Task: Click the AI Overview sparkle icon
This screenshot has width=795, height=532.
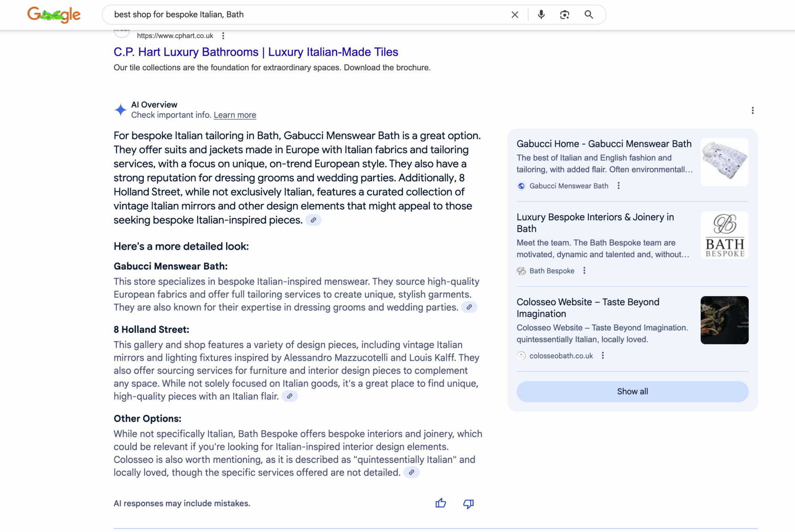Action: pyautogui.click(x=120, y=110)
